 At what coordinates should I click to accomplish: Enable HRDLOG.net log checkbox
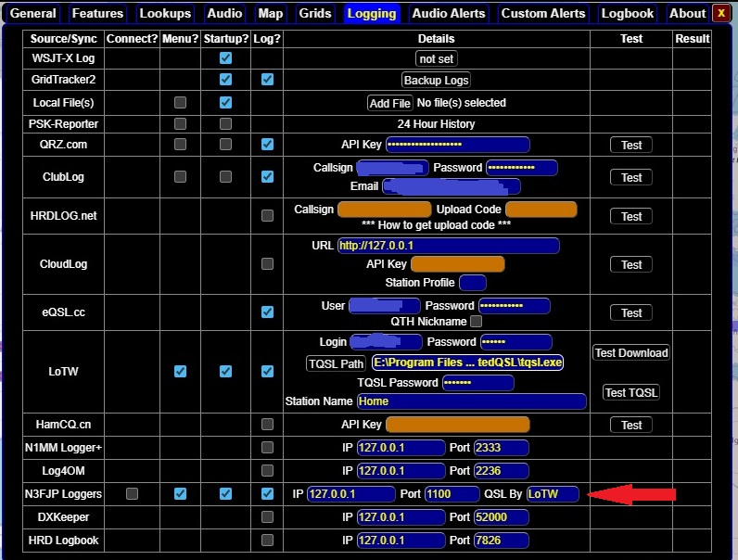click(267, 215)
